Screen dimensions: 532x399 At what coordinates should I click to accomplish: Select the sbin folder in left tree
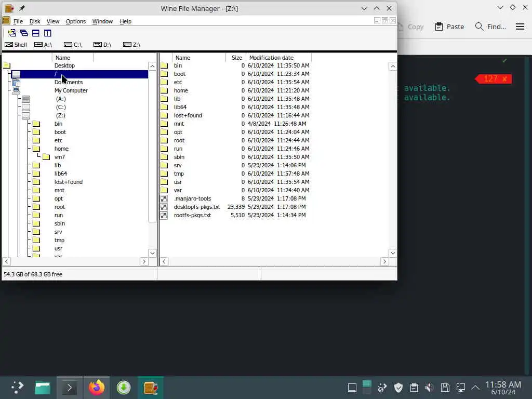[x=59, y=223]
